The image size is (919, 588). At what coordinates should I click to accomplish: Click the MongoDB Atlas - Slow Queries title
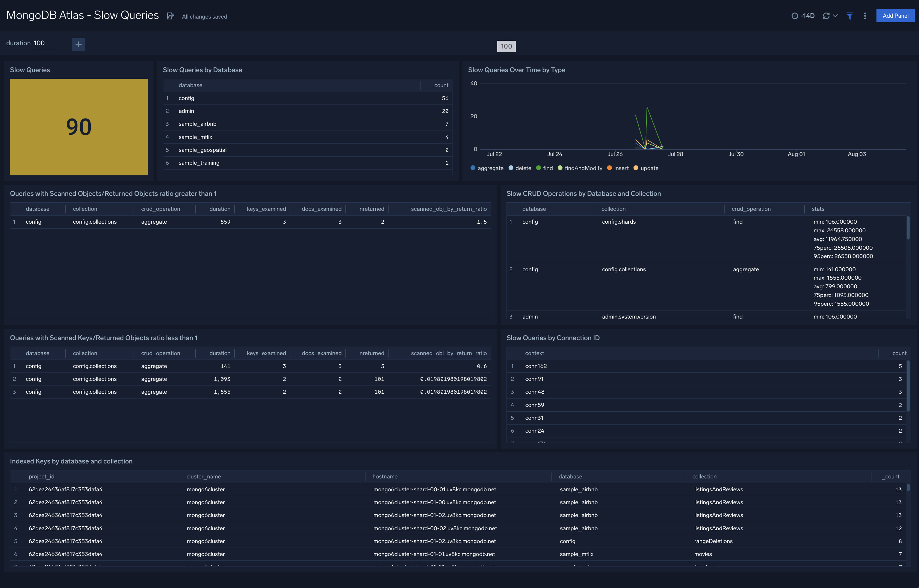82,15
